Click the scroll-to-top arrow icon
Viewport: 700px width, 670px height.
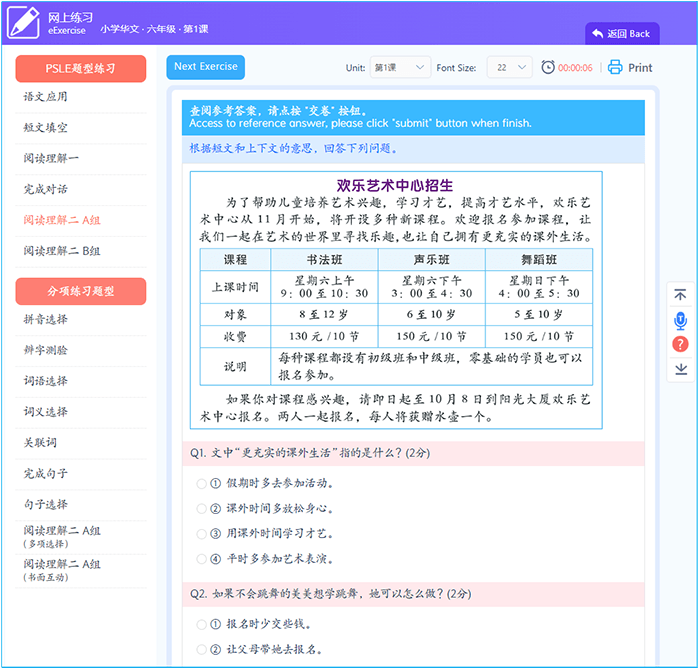pos(680,295)
